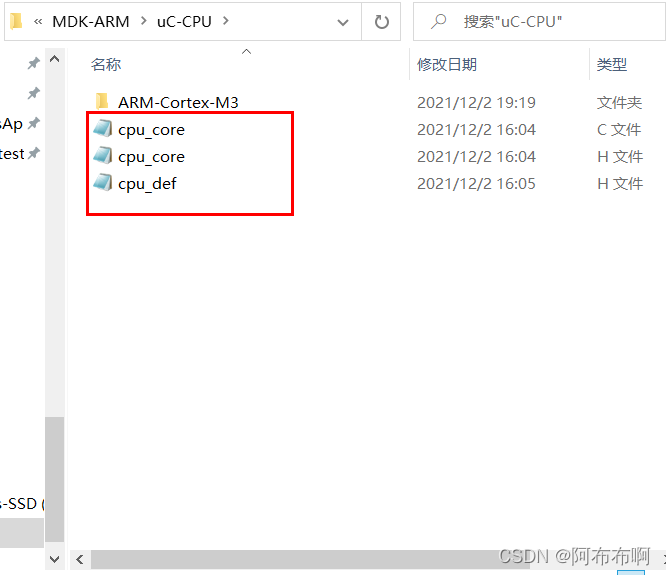This screenshot has width=666, height=575.
Task: Click inside the 搜索"uC-CPU" search box
Action: point(539,22)
